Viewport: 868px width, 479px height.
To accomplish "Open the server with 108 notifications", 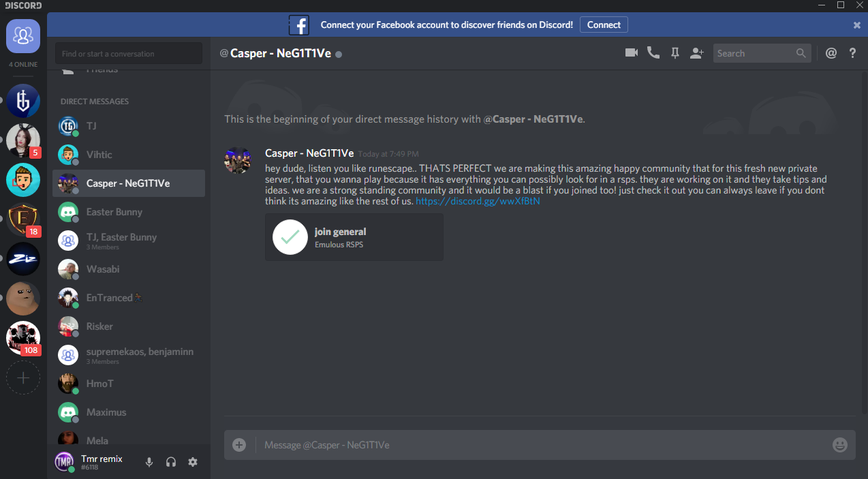I will [23, 338].
